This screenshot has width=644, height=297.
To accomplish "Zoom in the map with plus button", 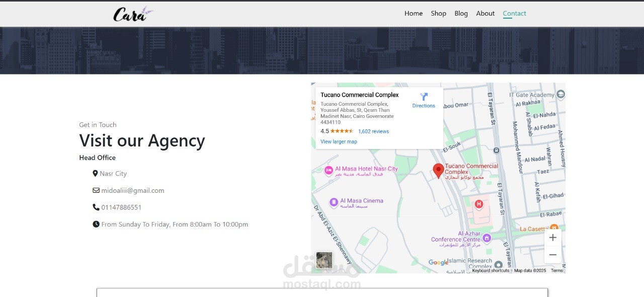I will (x=553, y=238).
